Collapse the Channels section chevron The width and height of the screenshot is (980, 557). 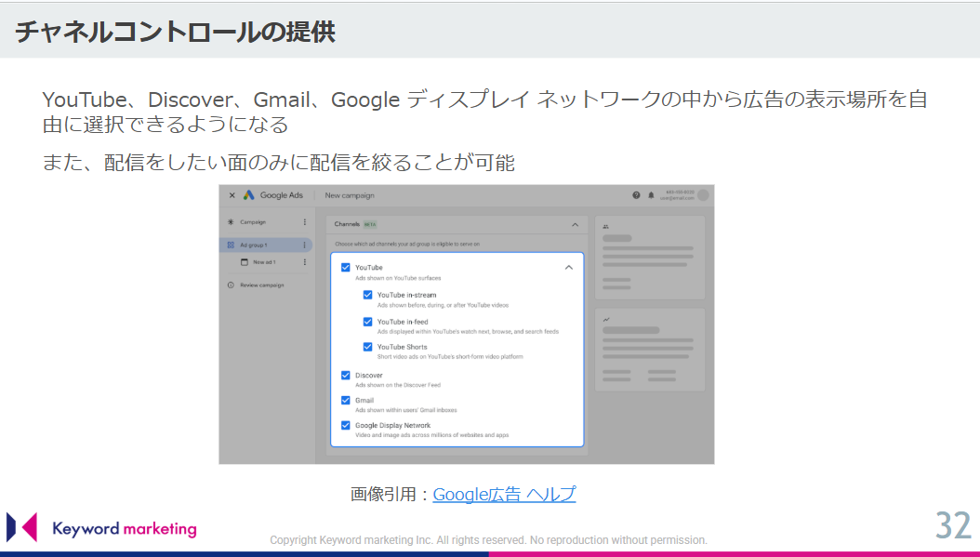click(575, 224)
